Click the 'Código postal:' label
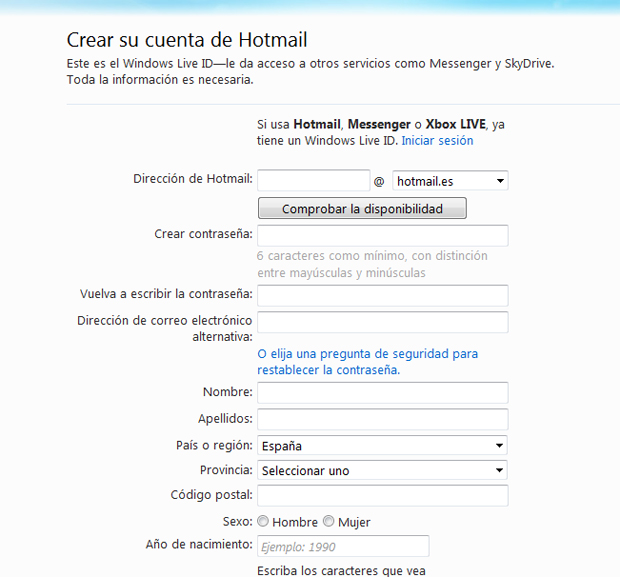Image resolution: width=620 pixels, height=577 pixels. [212, 495]
